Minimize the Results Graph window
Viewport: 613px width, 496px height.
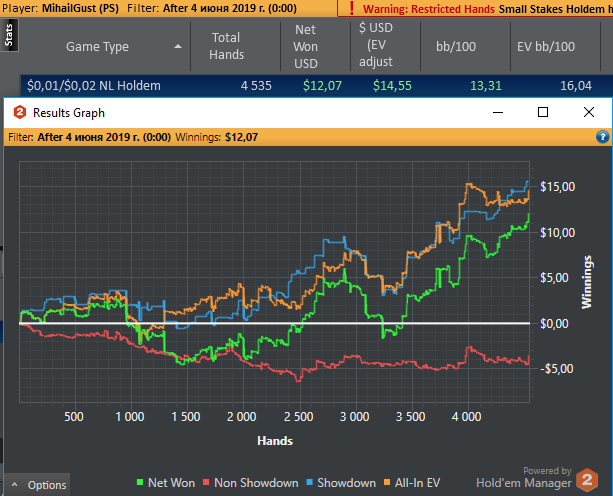pyautogui.click(x=498, y=113)
